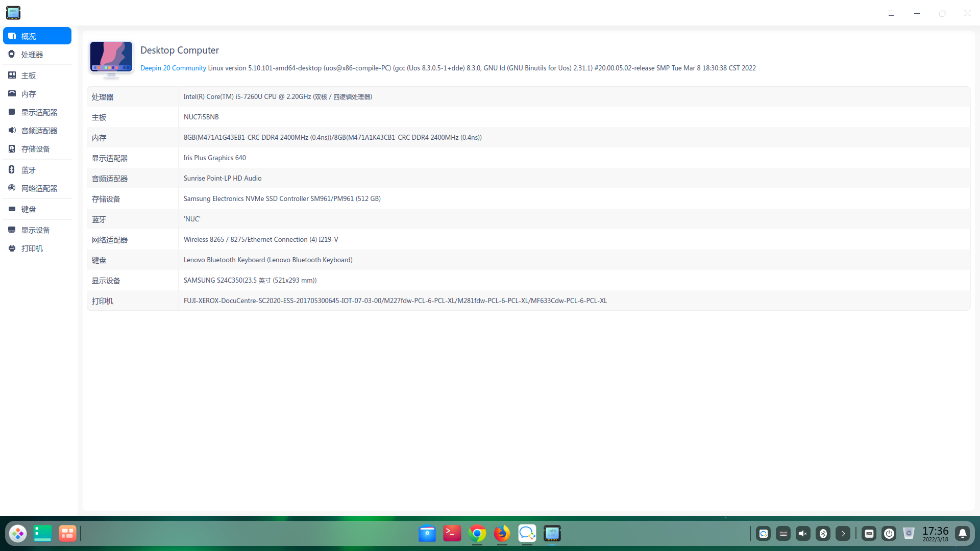The height and width of the screenshot is (551, 980).
Task: Launch Google Chrome from the dock
Action: 477,534
